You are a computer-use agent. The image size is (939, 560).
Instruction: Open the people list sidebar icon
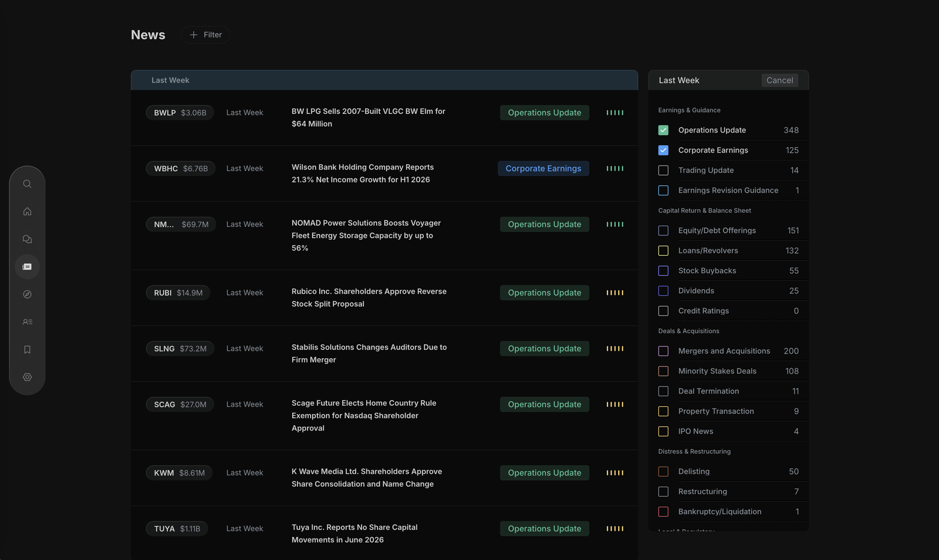point(27,322)
